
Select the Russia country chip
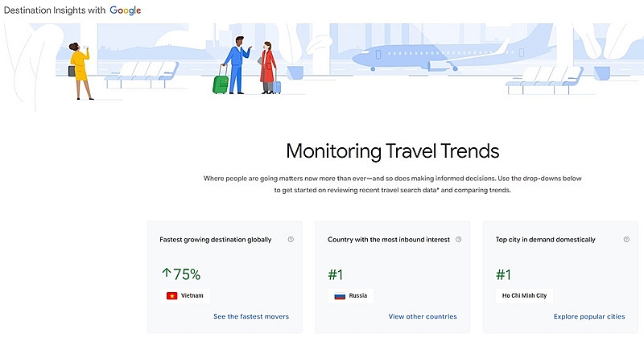pyautogui.click(x=351, y=296)
